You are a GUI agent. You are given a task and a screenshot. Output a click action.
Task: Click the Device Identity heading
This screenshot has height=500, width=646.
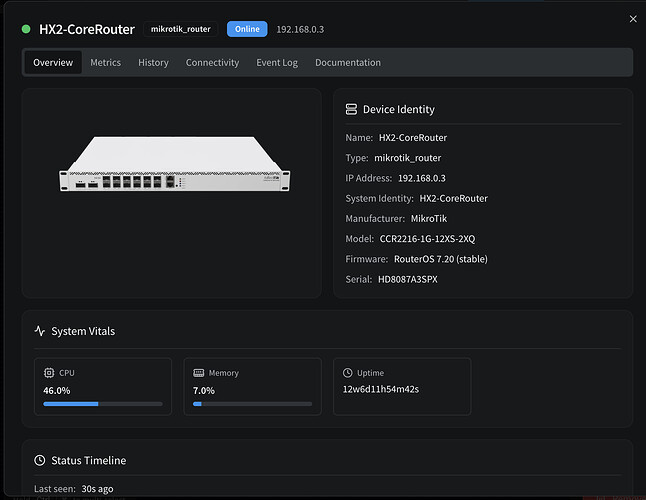(x=399, y=109)
